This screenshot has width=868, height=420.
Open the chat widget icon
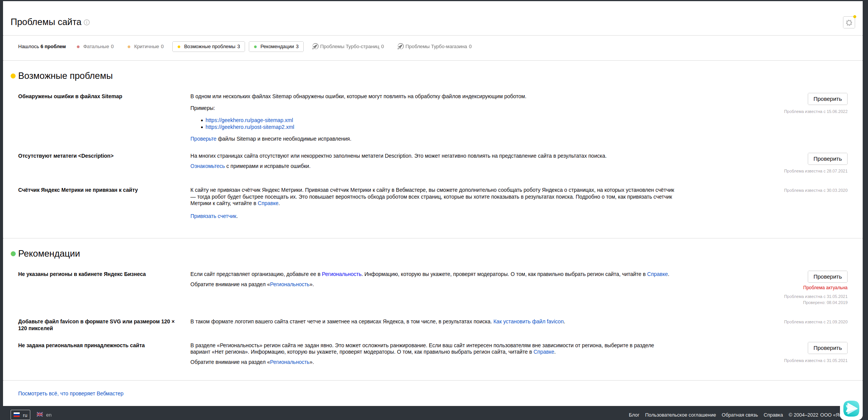[851, 409]
